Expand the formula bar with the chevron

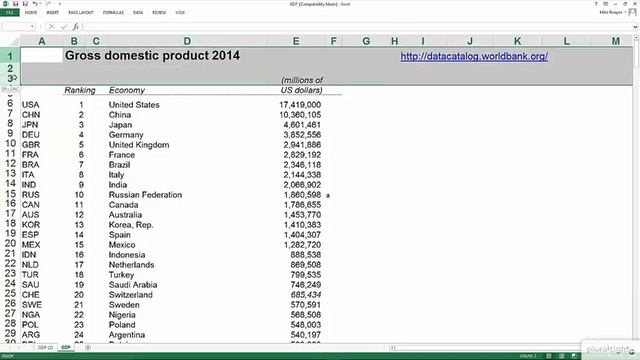click(x=636, y=27)
